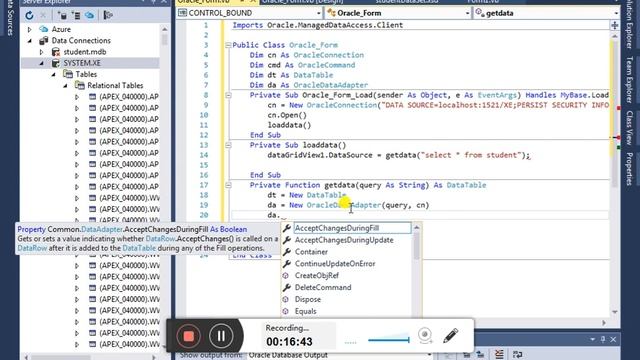Click 'loaddata()' call on line 11
640x360 pixels.
click(x=289, y=125)
